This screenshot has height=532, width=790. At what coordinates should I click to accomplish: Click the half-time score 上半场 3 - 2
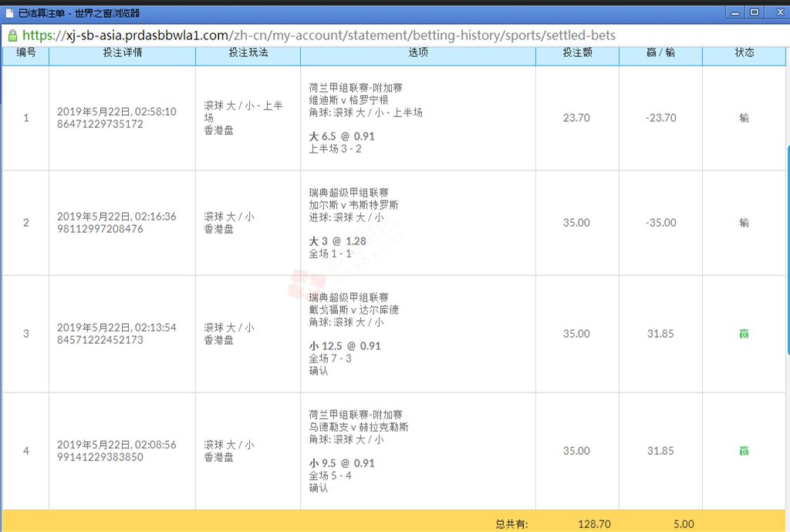[335, 149]
